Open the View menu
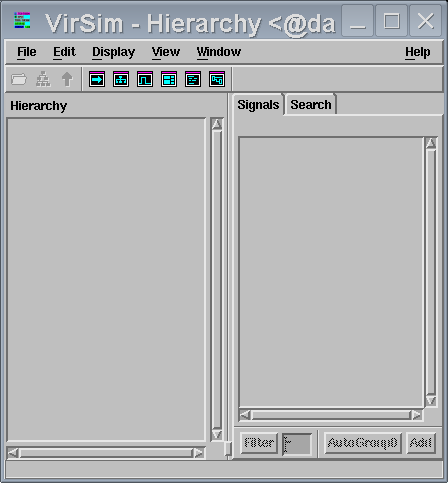This screenshot has height=483, width=448. [x=166, y=52]
